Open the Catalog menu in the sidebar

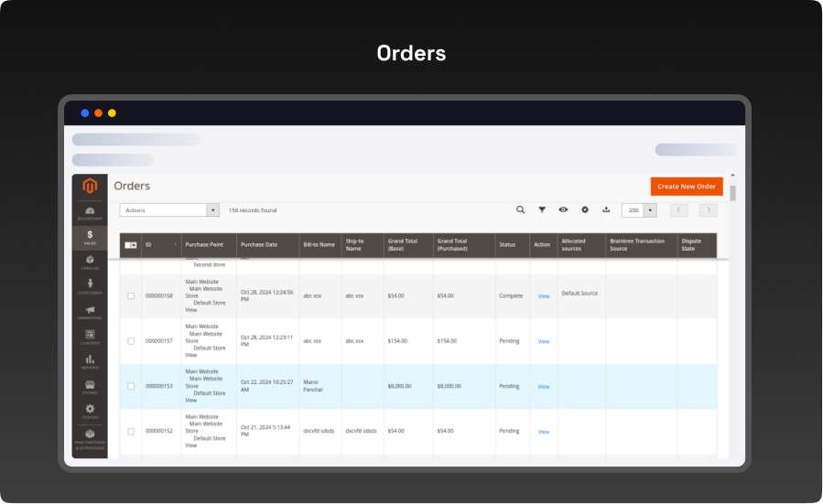(90, 263)
